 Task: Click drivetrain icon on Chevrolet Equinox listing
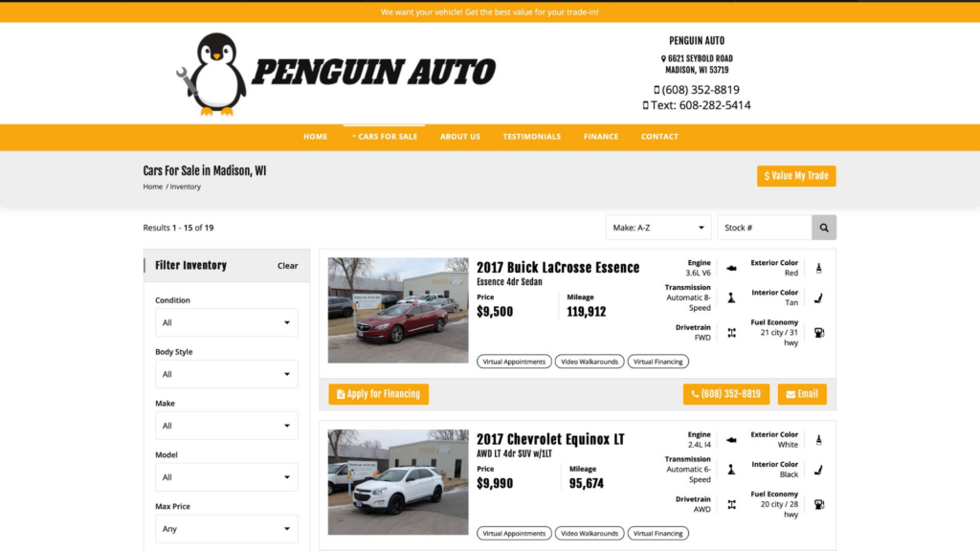731,505
